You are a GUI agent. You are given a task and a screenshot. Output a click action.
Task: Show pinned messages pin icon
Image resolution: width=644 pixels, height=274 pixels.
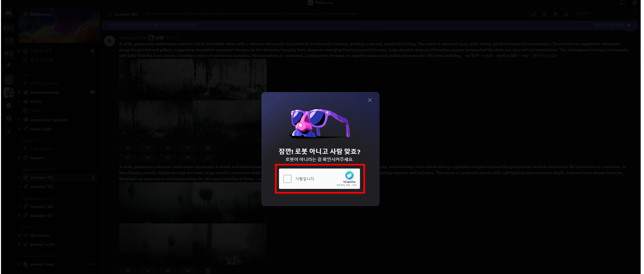coord(555,14)
